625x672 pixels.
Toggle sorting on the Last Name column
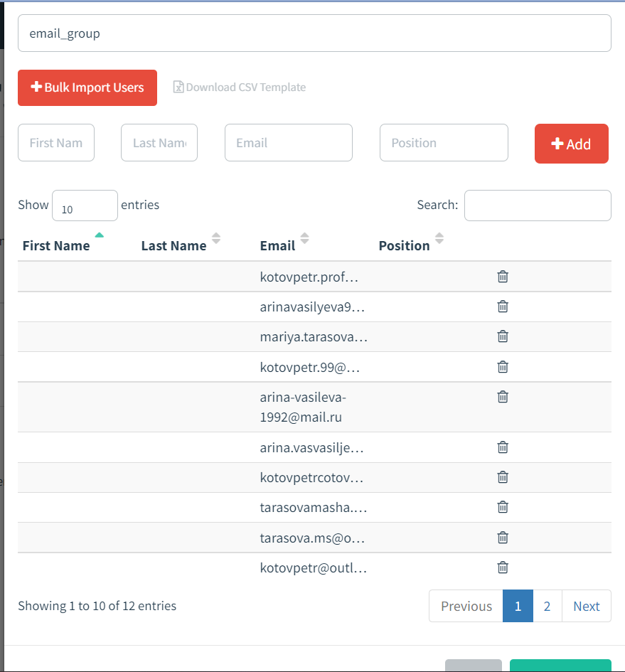coord(215,238)
